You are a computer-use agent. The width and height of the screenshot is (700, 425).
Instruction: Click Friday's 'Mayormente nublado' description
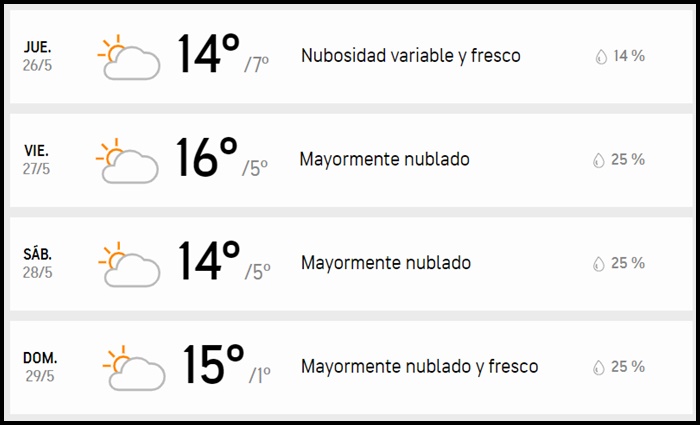pos(384,159)
